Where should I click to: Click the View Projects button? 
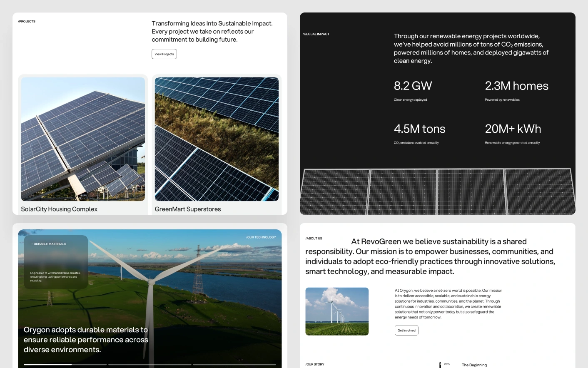[x=164, y=54]
